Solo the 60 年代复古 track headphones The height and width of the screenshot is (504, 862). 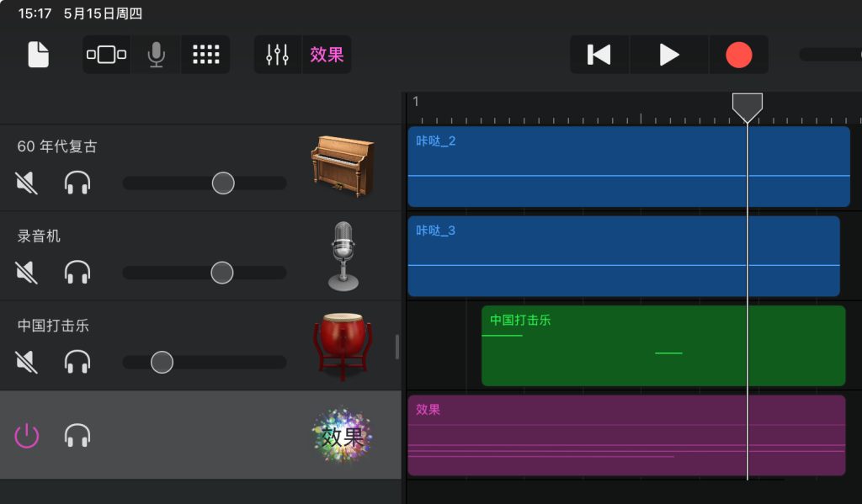[77, 183]
